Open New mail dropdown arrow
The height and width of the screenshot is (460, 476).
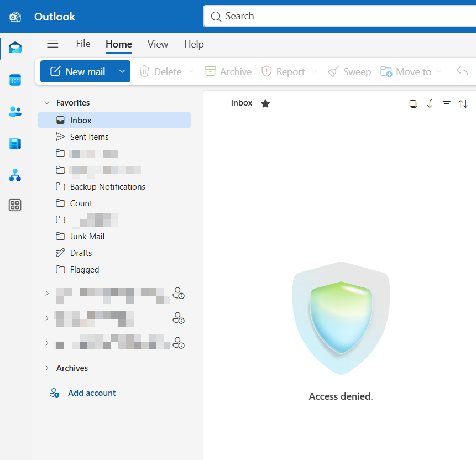point(122,71)
